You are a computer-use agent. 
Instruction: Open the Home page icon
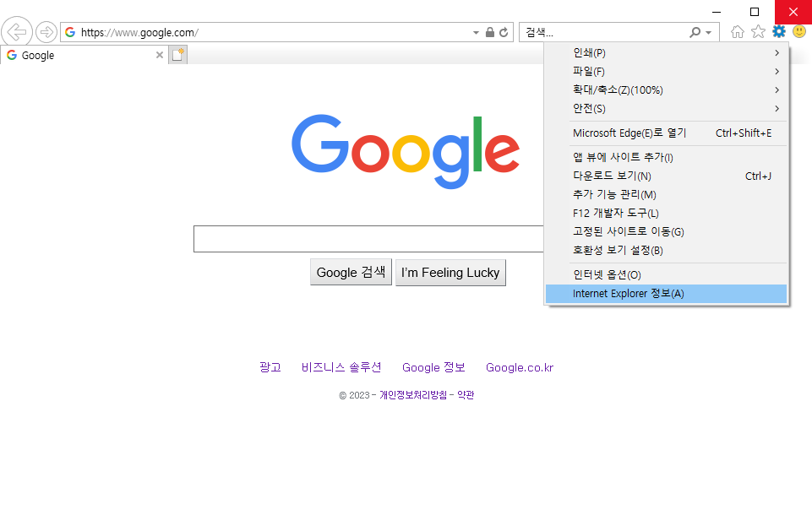738,32
